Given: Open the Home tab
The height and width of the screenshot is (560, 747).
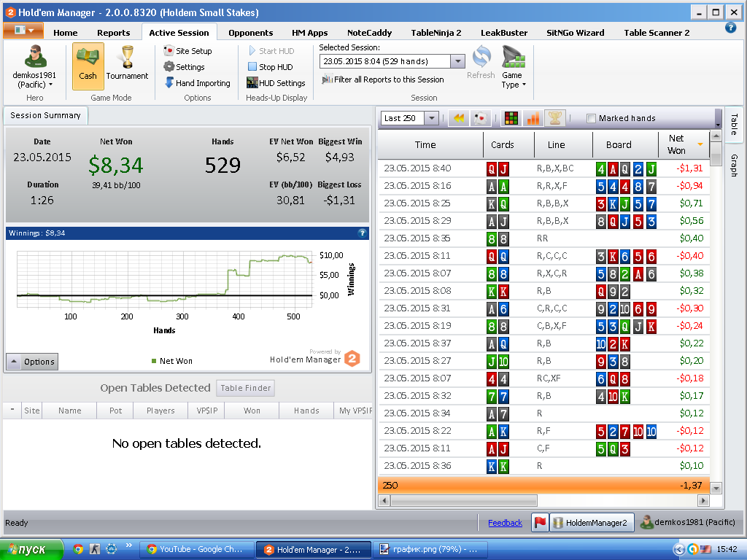Looking at the screenshot, I should (65, 32).
